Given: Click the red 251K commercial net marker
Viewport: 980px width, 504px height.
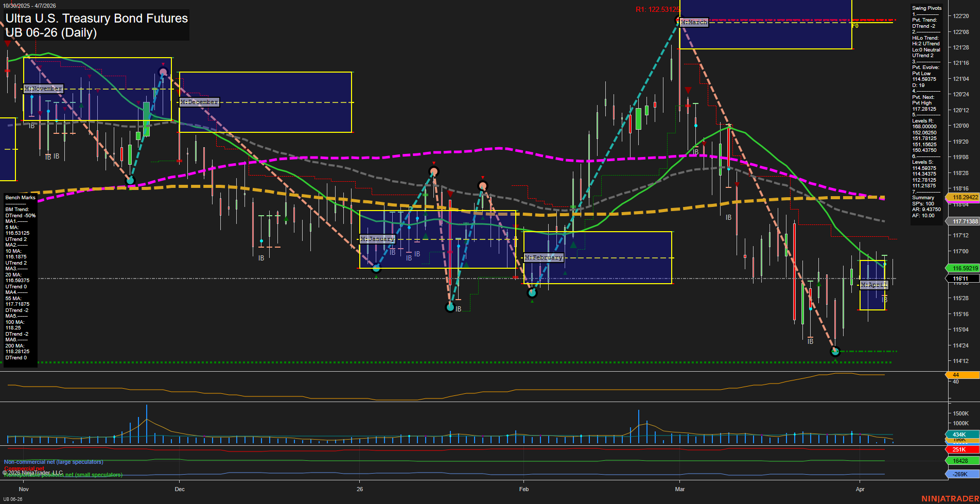Looking at the screenshot, I should click(960, 449).
